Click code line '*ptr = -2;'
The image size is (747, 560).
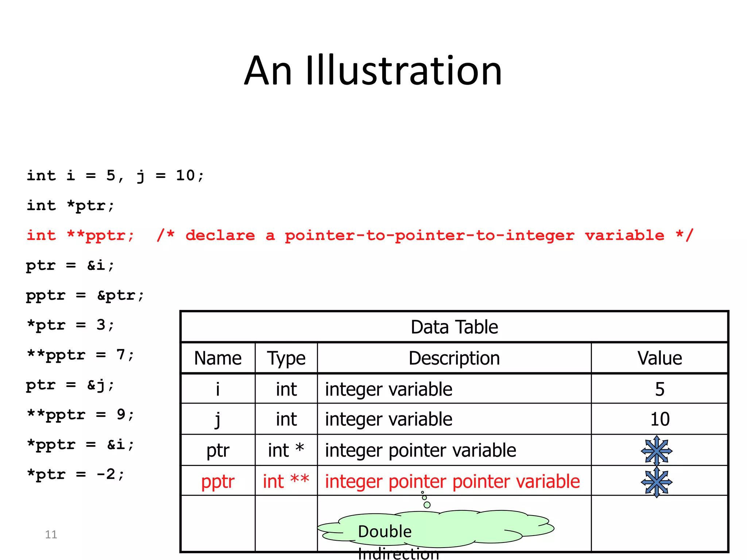click(x=76, y=475)
